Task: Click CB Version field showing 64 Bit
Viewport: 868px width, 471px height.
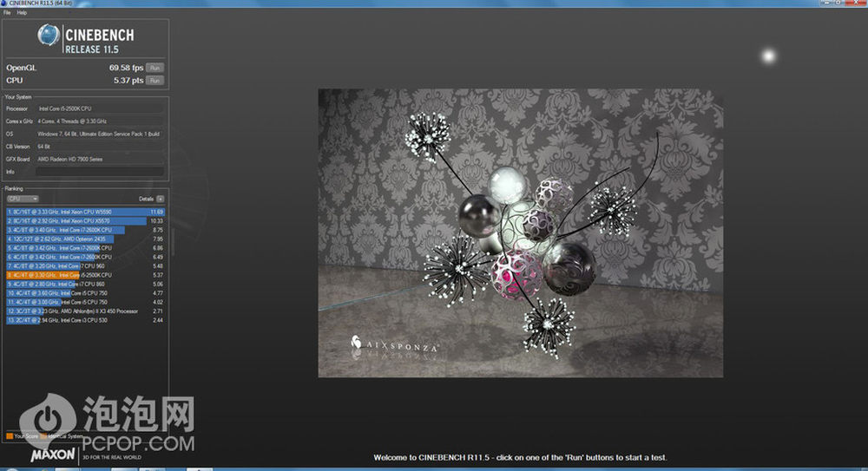Action: click(100, 147)
